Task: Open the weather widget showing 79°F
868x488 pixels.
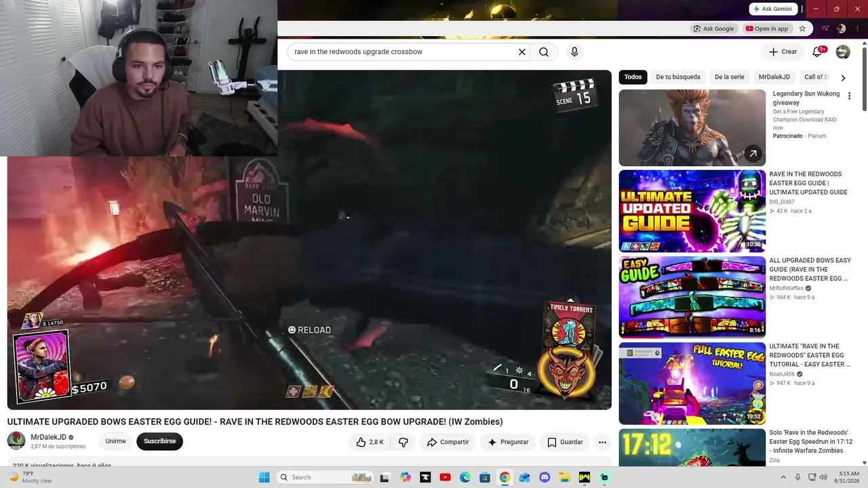Action: click(30, 477)
